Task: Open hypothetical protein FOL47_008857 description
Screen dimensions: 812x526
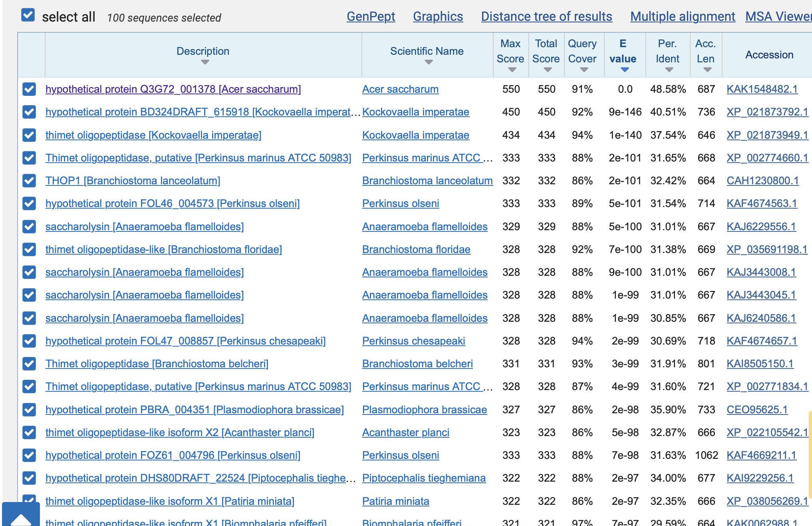Action: point(185,341)
